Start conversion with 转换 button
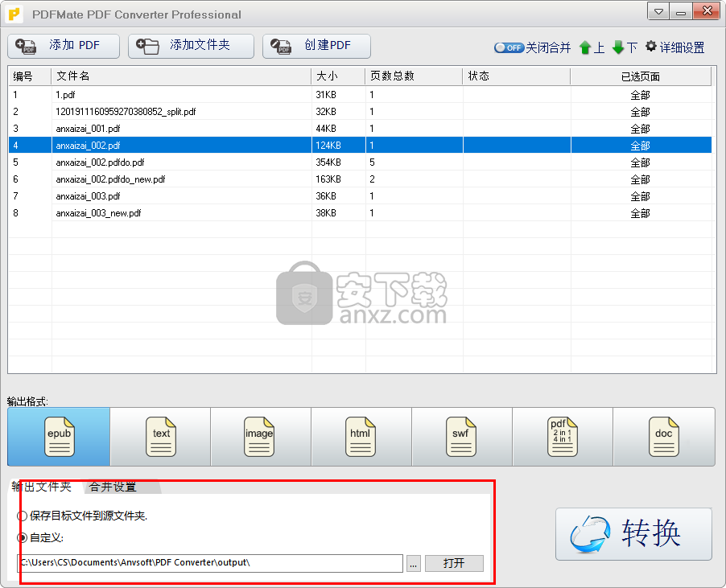726x588 pixels. 634,534
